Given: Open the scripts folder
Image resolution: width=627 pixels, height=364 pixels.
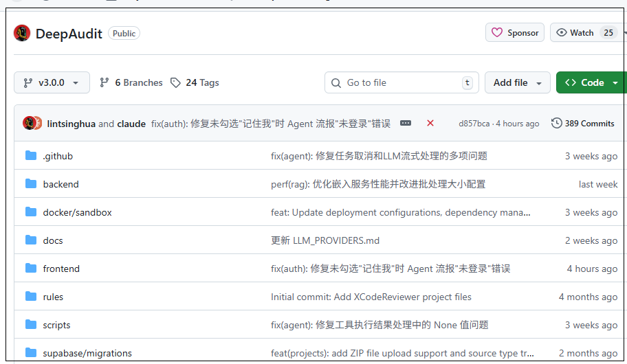Looking at the screenshot, I should coord(56,326).
